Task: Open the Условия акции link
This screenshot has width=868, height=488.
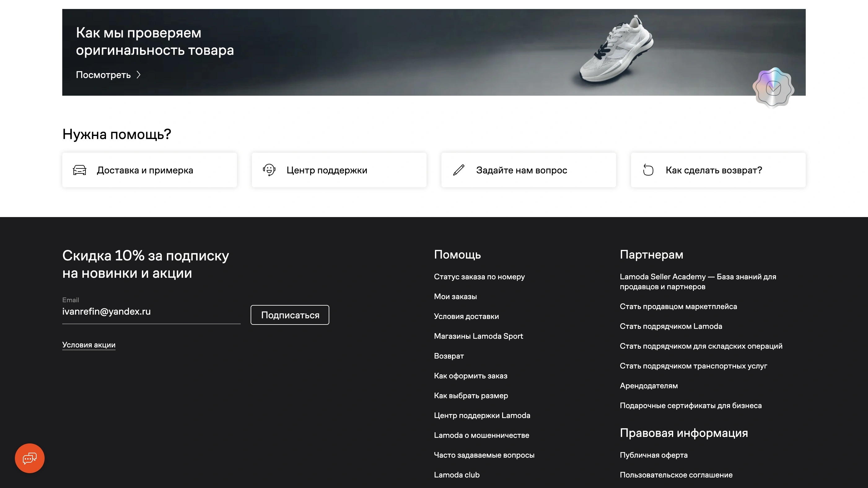Action: (89, 345)
